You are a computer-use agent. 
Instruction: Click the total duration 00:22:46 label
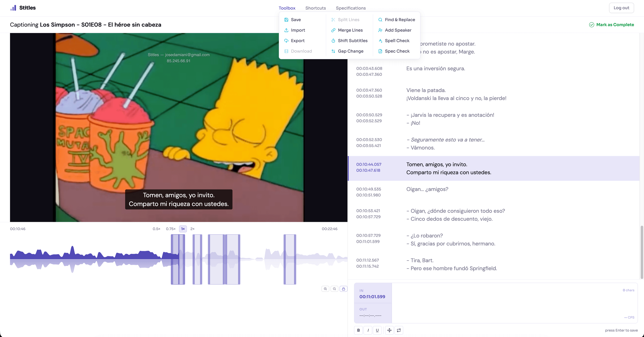point(330,229)
